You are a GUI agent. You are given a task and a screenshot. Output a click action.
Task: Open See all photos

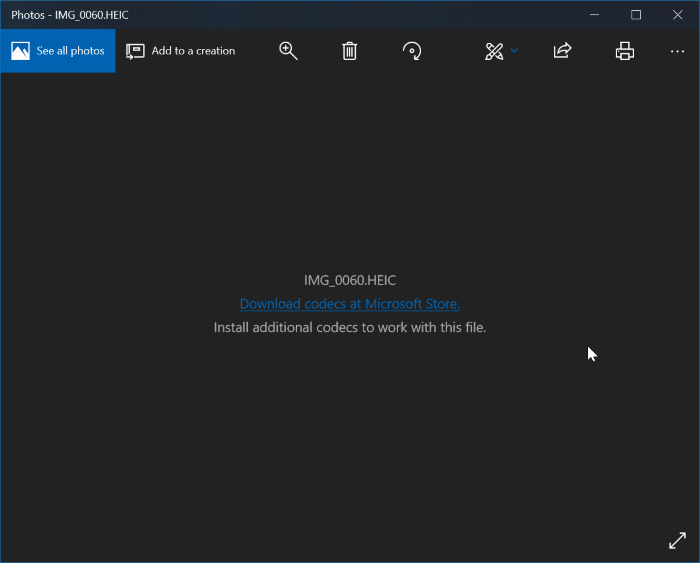pyautogui.click(x=58, y=51)
